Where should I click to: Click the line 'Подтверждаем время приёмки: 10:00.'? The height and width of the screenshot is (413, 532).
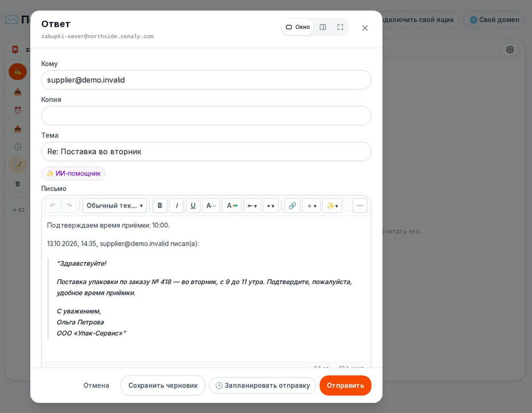point(108,225)
